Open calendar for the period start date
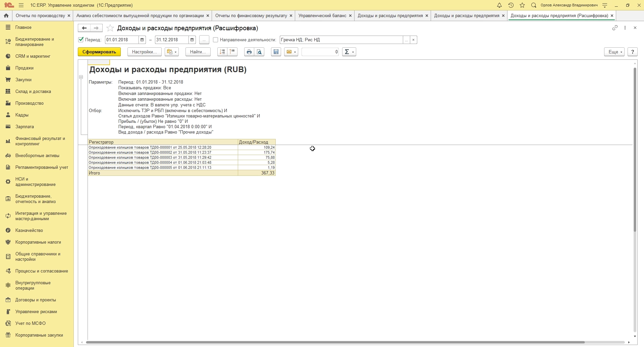This screenshot has width=644, height=347. 142,40
